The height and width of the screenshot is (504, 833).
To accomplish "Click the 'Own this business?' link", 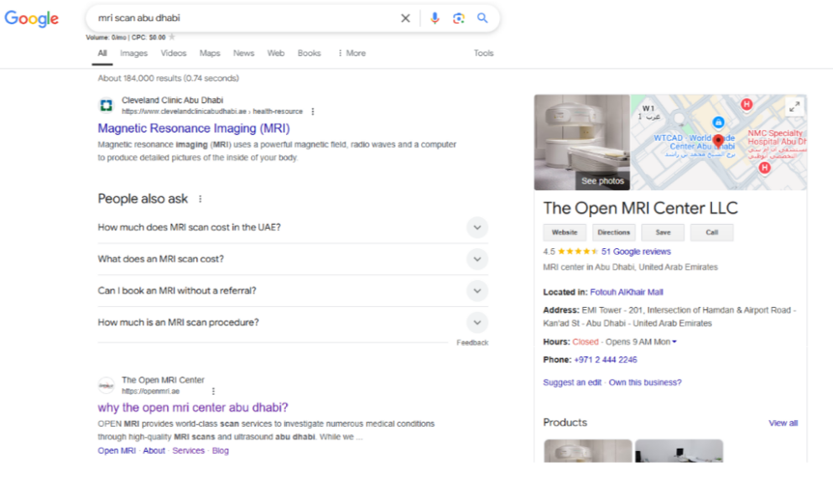I will coord(645,382).
